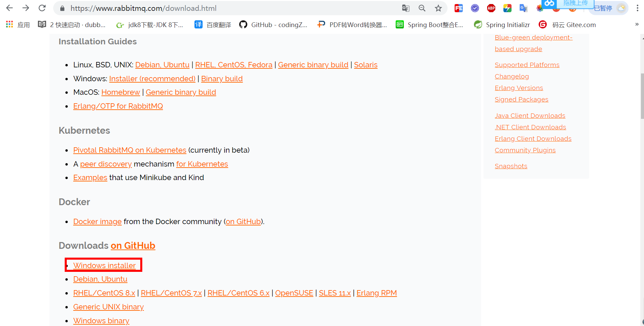Open the Chrome three-dot menu
Screen dimensions: 644x326
[637, 8]
